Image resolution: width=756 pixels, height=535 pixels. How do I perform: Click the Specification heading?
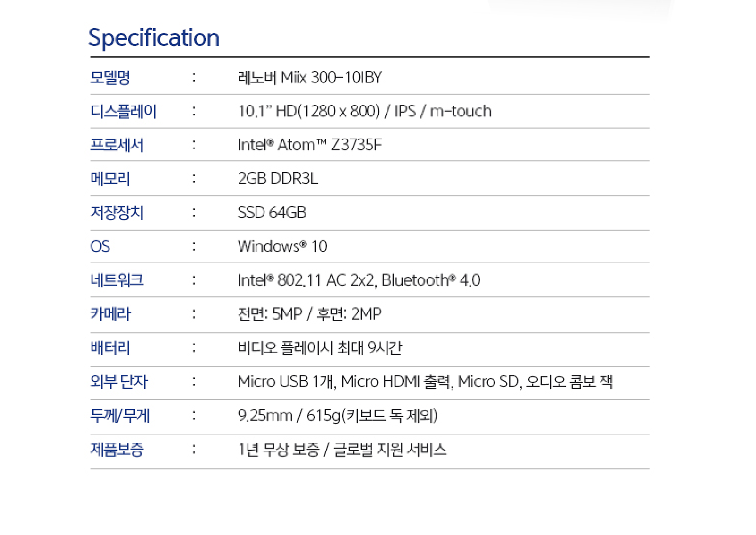(154, 38)
